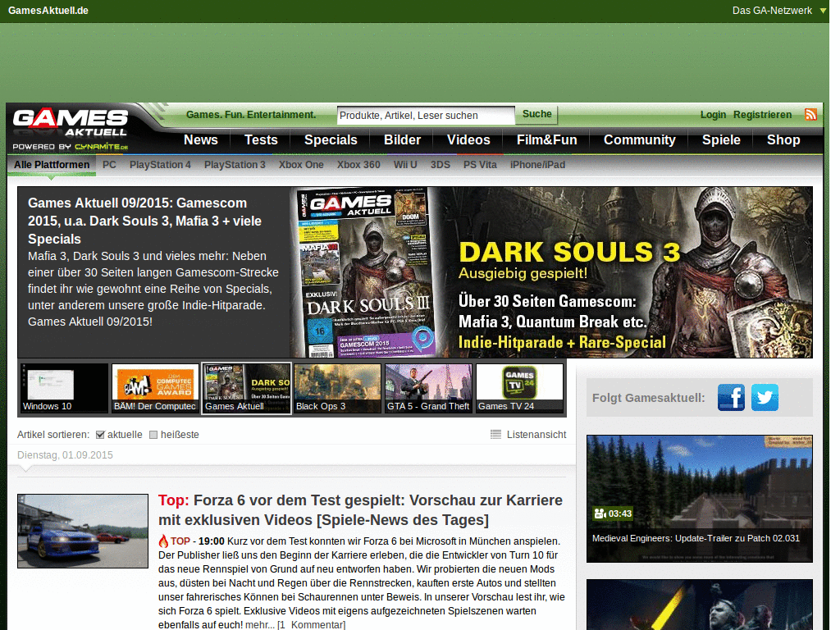Open the Specials menu

pyautogui.click(x=331, y=139)
